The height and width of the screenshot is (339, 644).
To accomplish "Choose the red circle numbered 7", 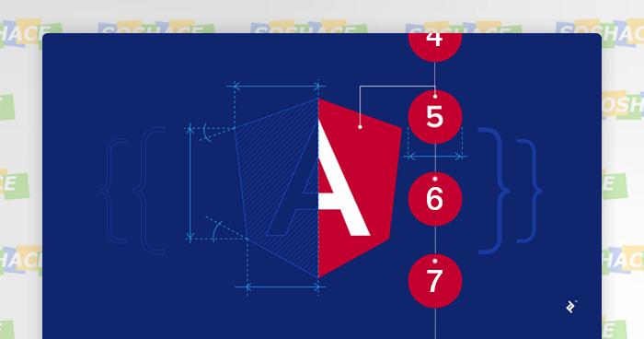I will (435, 281).
